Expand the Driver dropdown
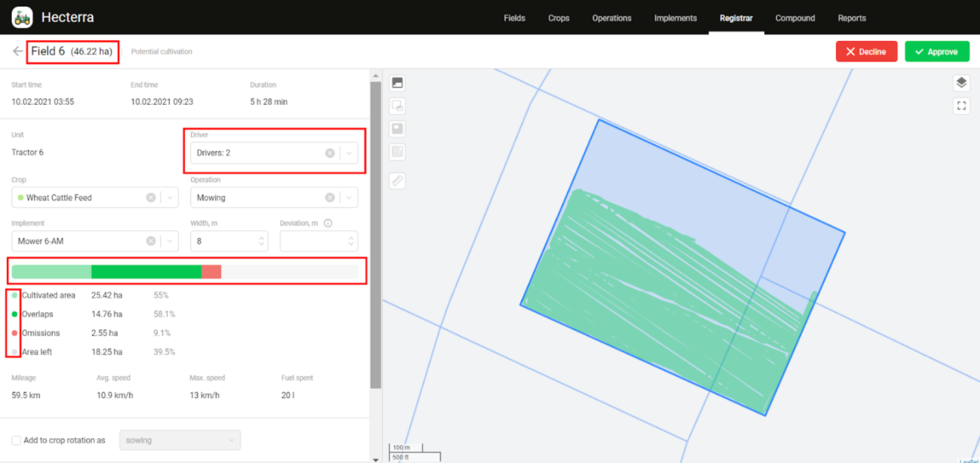Viewport: 980px width, 463px height. [349, 153]
